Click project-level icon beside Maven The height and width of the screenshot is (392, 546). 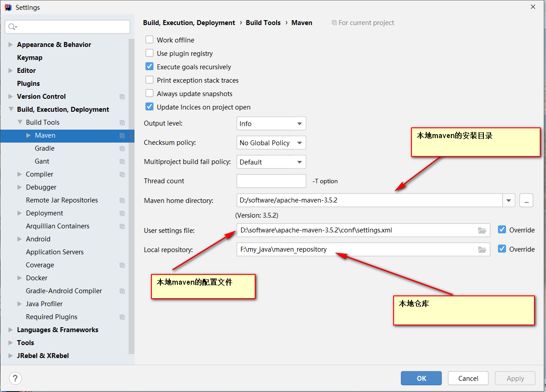pos(122,135)
